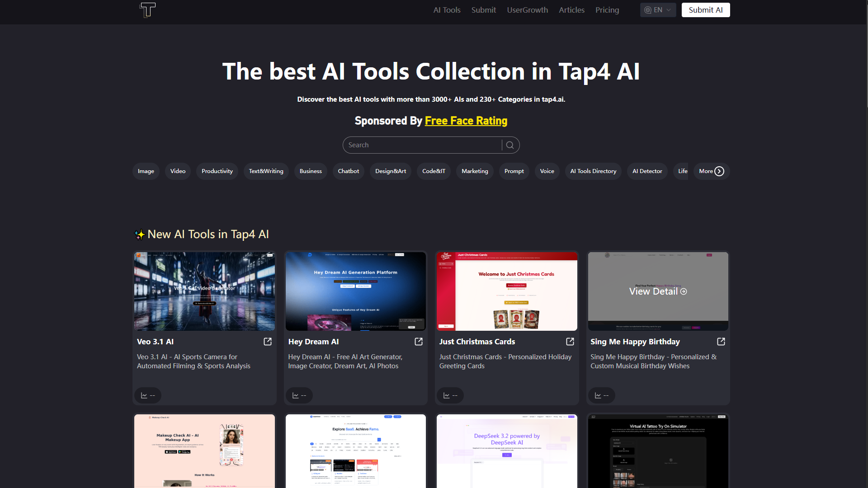Expand the EN language dropdown
The height and width of the screenshot is (488, 868).
coord(669,9)
